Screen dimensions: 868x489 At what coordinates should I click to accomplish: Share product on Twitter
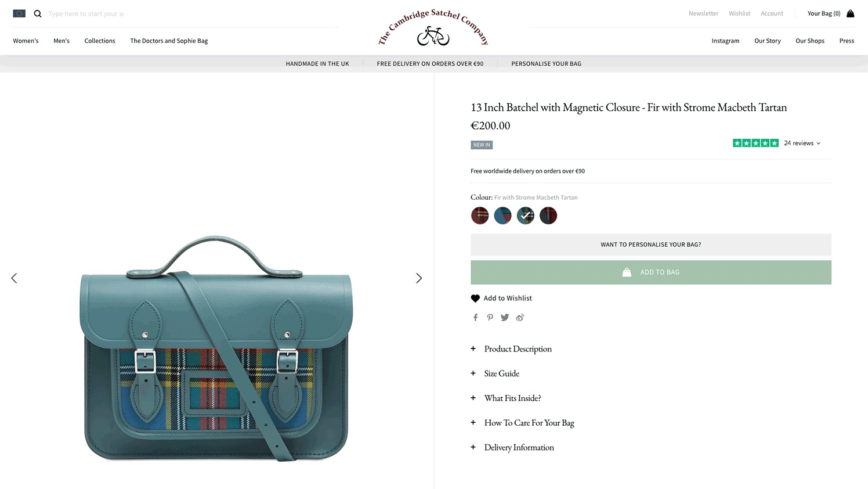(x=505, y=317)
